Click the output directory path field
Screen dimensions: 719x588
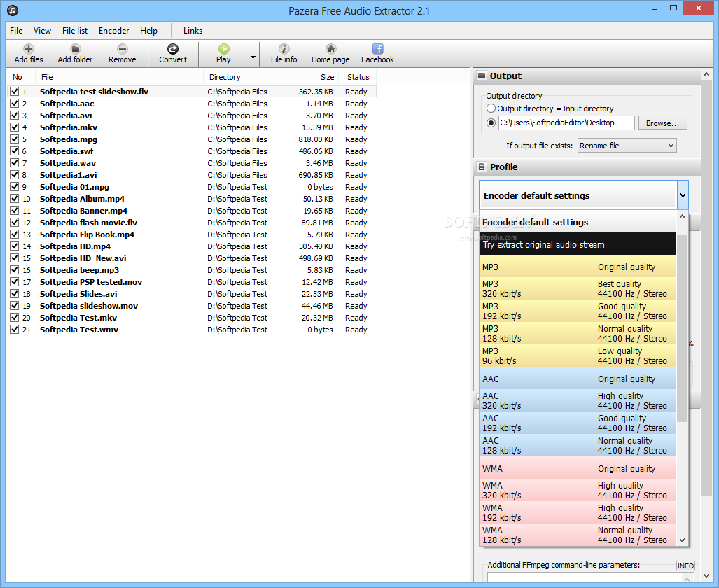(x=566, y=122)
